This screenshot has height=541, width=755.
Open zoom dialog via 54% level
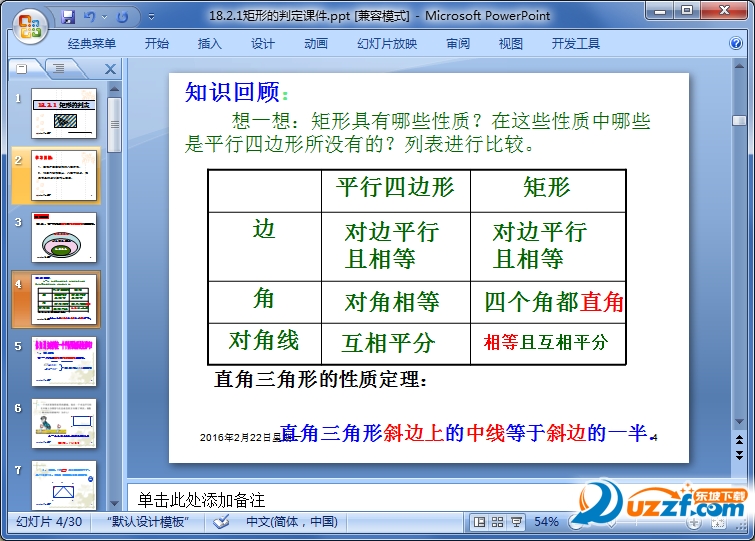[x=546, y=522]
